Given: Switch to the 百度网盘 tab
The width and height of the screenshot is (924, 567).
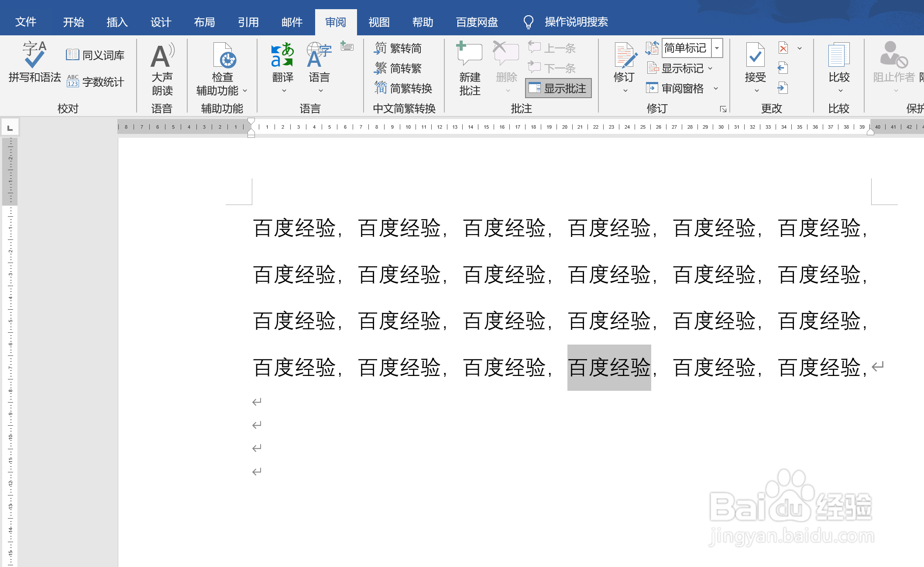Looking at the screenshot, I should [x=477, y=22].
